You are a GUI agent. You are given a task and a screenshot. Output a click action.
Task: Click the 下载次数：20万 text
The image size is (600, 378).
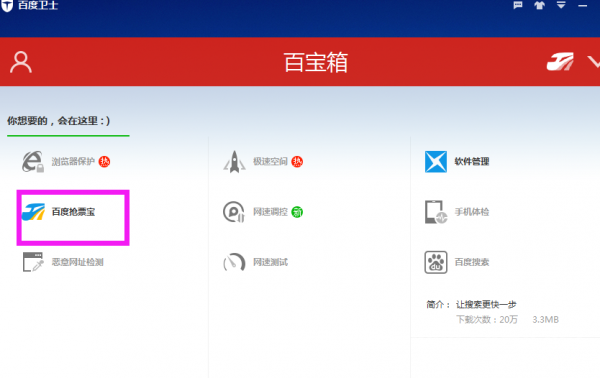pos(487,319)
